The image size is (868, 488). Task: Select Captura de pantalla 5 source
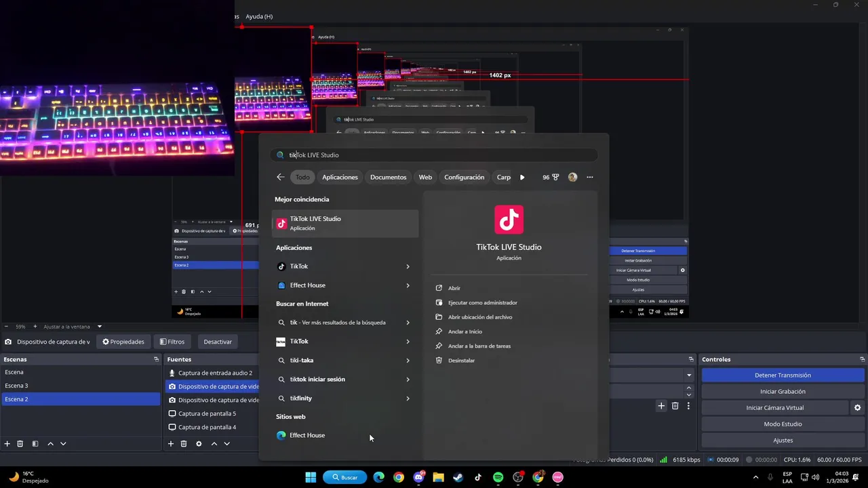(x=212, y=413)
